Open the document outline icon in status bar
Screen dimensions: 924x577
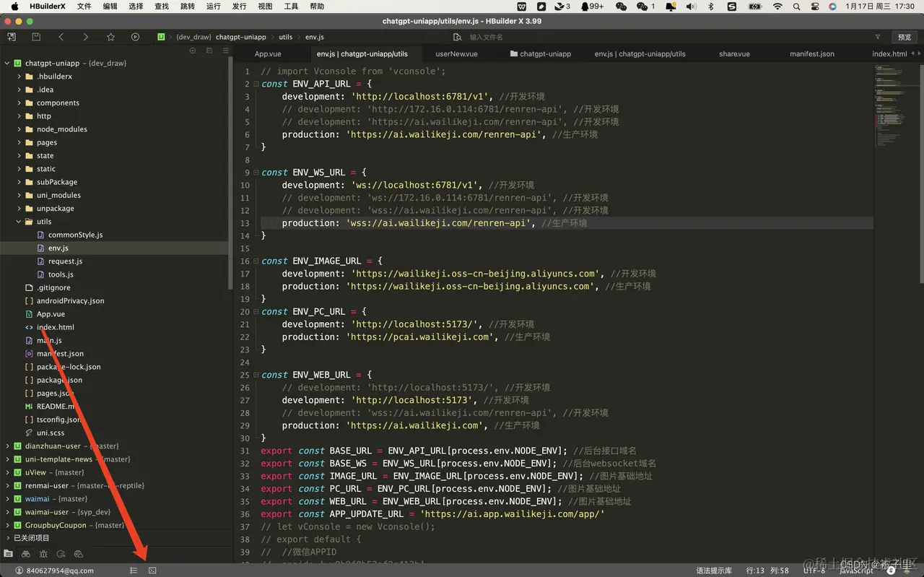(134, 571)
